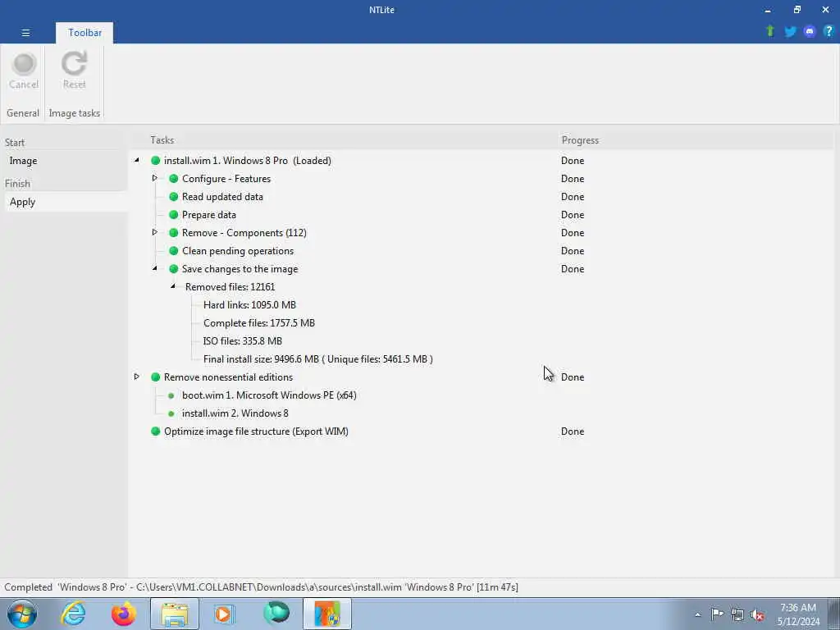Show hidden tray icons arrow
This screenshot has width=840, height=630.
(x=697, y=615)
